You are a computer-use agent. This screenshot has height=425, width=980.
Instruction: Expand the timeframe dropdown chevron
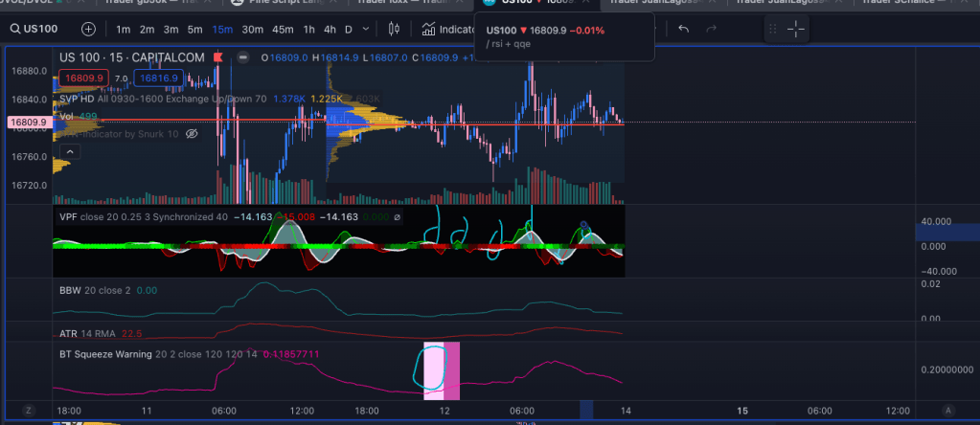[x=367, y=30]
